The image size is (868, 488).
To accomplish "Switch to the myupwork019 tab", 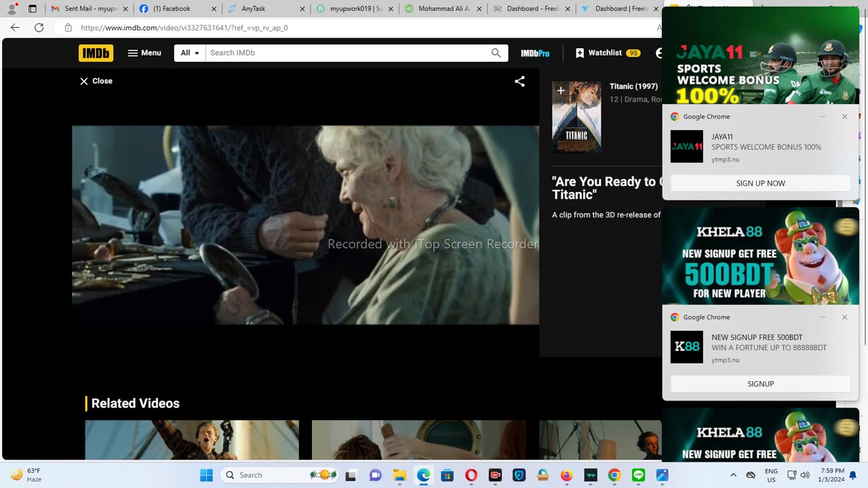I will [354, 9].
